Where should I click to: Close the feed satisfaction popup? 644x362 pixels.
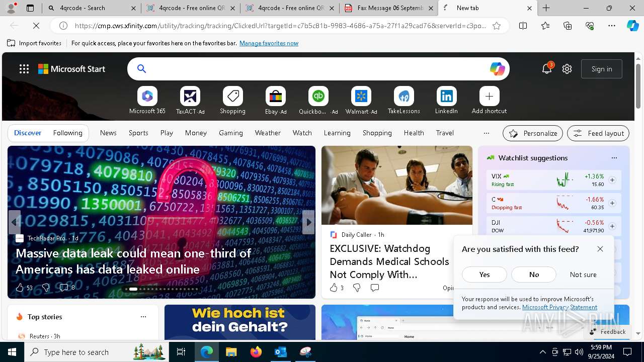[x=600, y=249]
